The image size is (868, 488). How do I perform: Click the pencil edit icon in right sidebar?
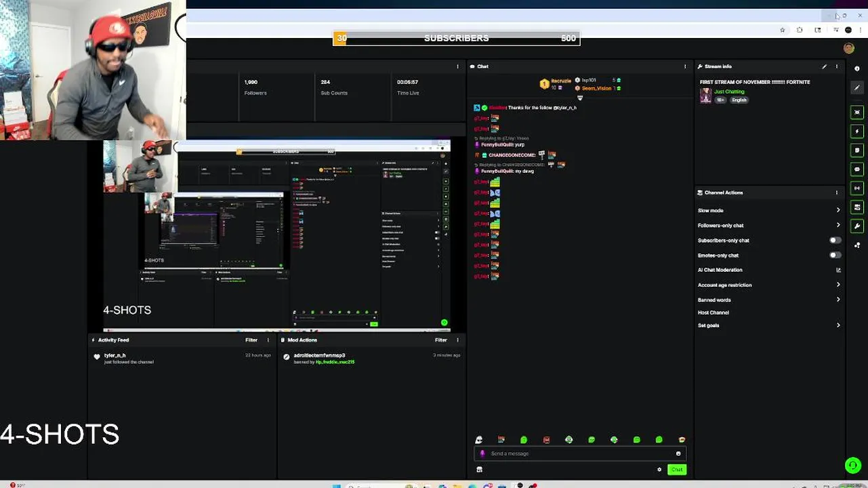857,88
